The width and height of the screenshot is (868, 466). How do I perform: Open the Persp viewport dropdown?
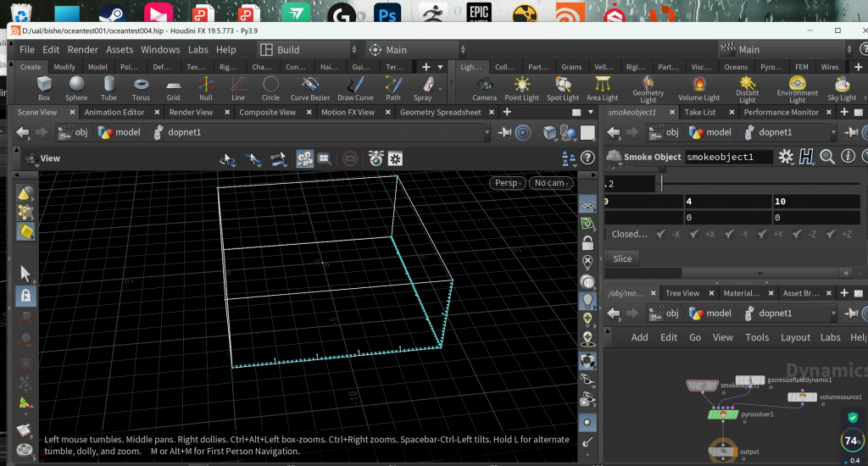click(508, 183)
